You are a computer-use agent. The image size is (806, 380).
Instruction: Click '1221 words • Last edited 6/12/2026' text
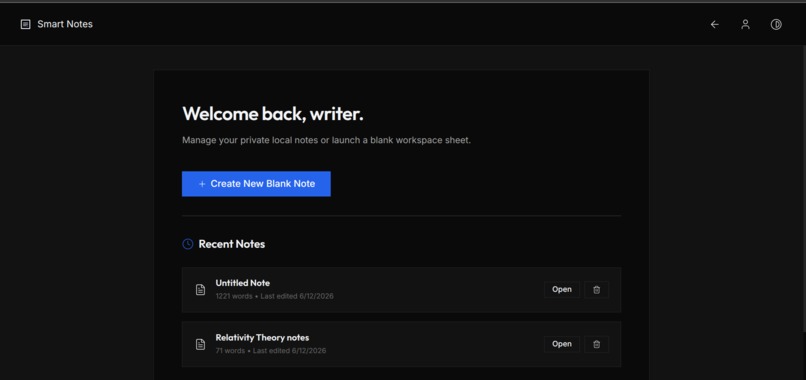click(274, 296)
